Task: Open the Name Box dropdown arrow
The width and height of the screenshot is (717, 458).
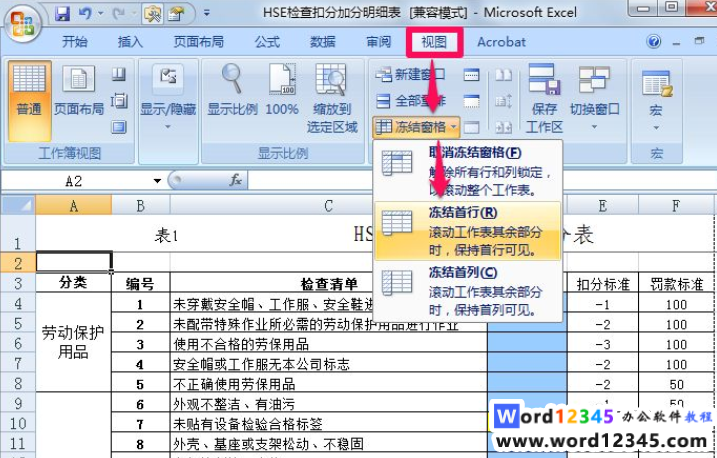Action: point(157,181)
